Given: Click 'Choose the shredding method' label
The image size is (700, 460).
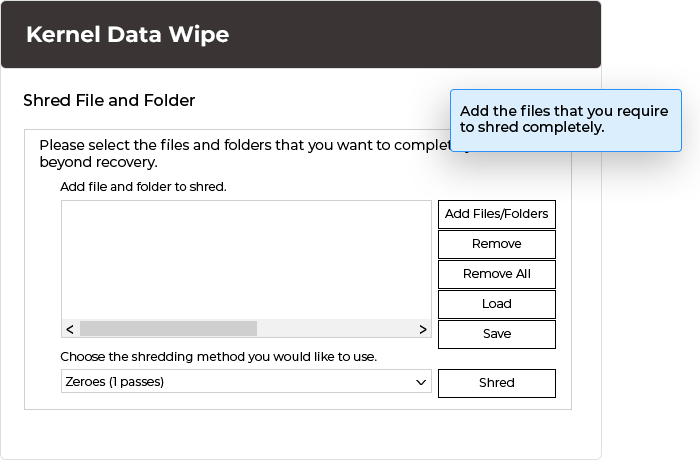Looking at the screenshot, I should coord(218,357).
